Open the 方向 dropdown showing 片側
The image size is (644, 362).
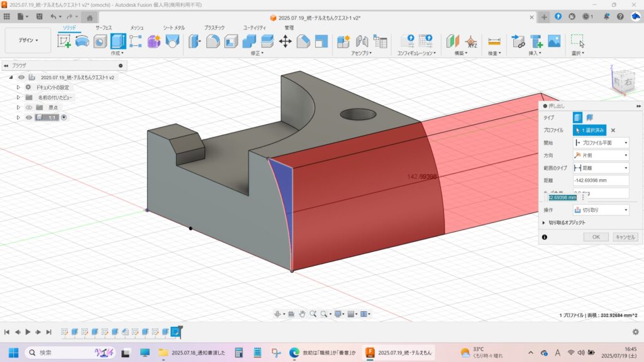point(601,155)
